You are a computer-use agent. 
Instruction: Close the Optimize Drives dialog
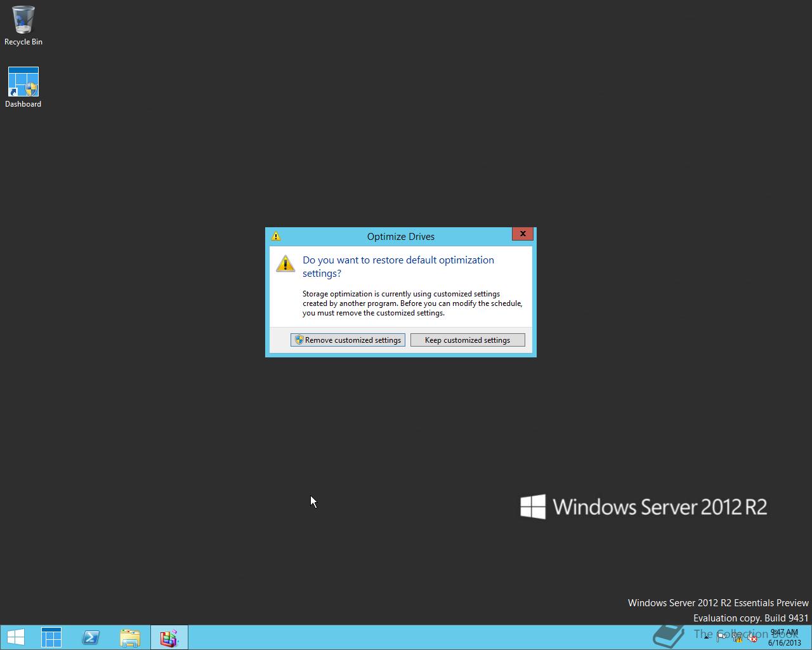click(x=523, y=234)
